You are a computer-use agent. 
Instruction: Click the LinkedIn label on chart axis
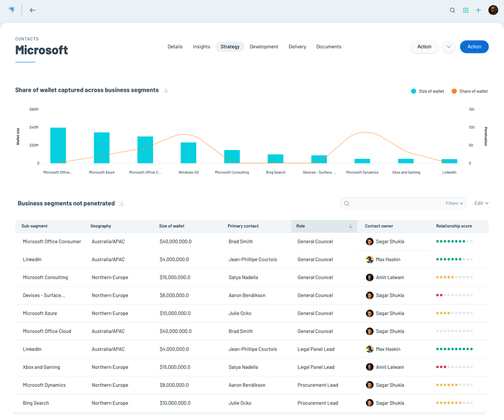449,172
